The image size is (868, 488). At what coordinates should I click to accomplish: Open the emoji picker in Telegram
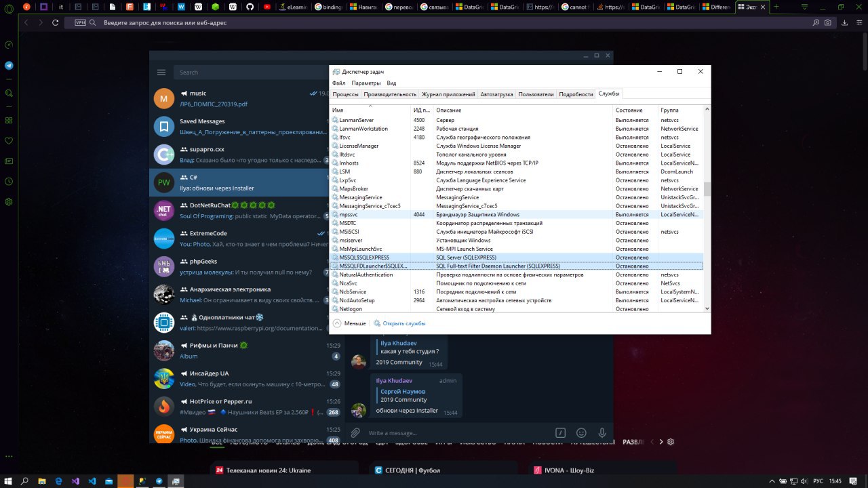pyautogui.click(x=581, y=432)
